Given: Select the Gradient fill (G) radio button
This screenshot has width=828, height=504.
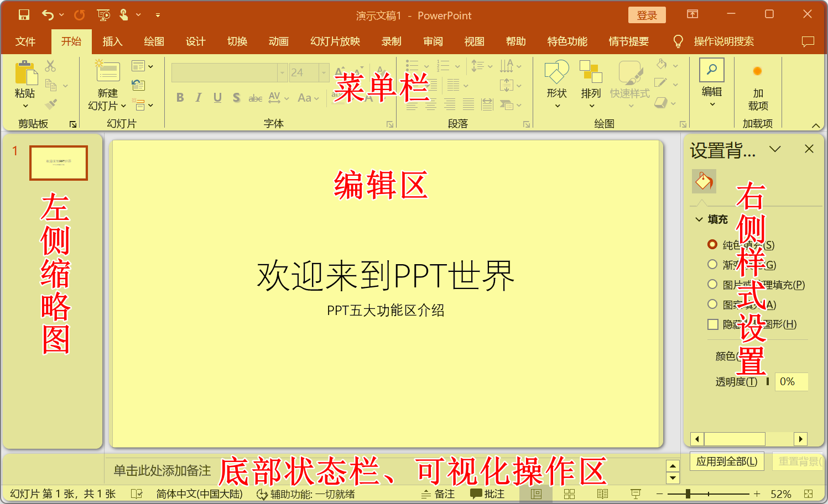Looking at the screenshot, I should [712, 264].
